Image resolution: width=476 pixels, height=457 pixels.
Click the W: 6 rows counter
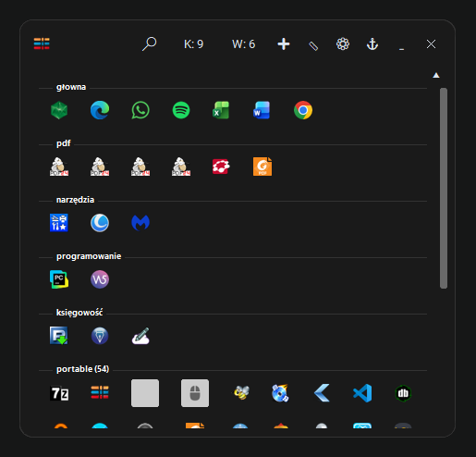click(x=243, y=44)
